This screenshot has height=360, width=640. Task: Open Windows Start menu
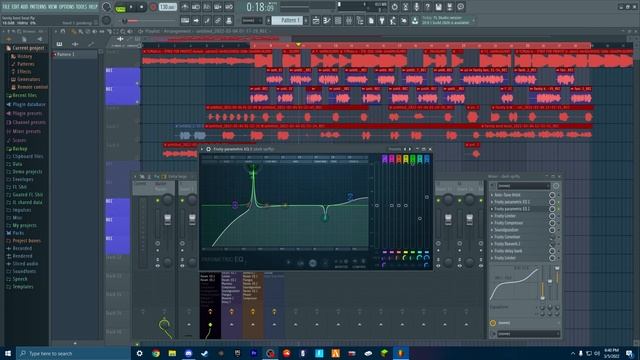pyautogui.click(x=8, y=353)
